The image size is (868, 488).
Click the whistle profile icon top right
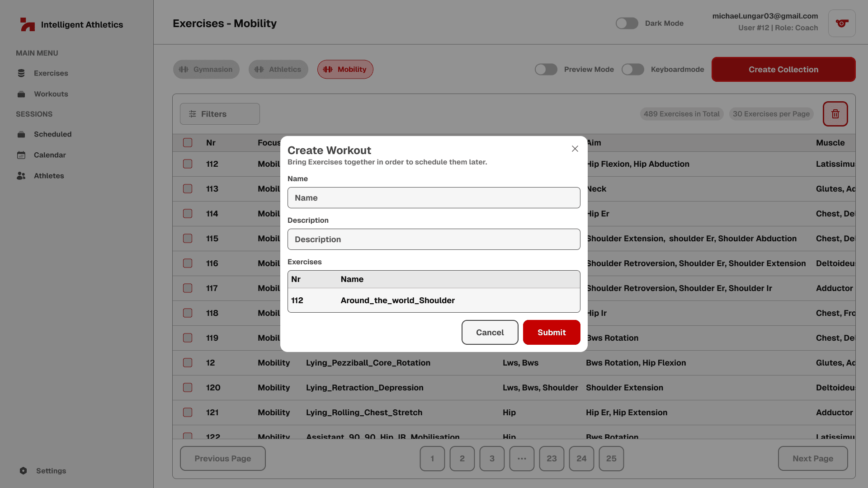[841, 23]
